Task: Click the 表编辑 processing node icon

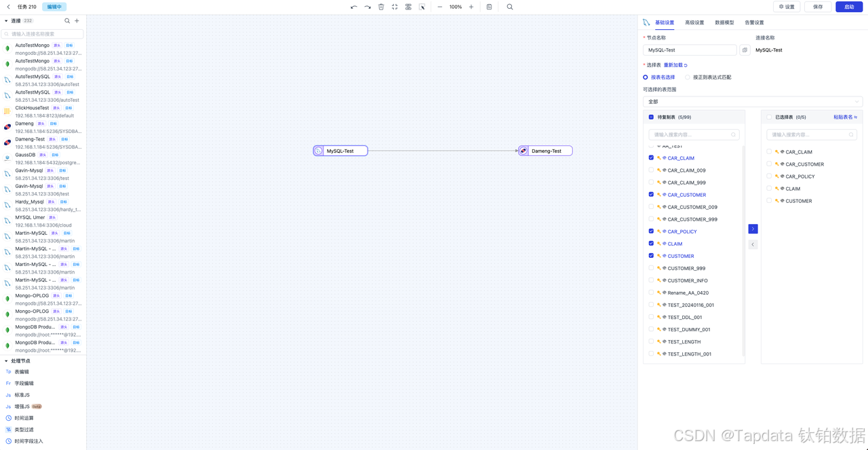Action: [x=8, y=372]
